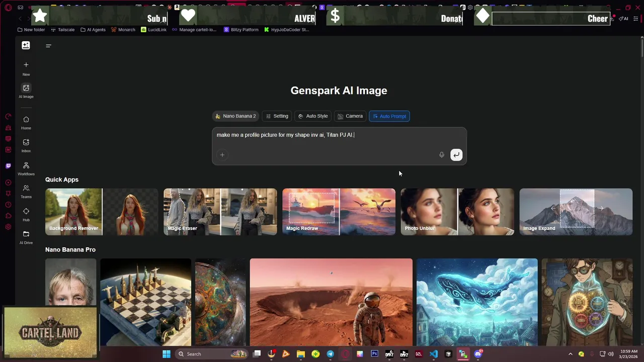644x362 pixels.
Task: Click the Nano Banana Pro heading text
Action: 70,249
